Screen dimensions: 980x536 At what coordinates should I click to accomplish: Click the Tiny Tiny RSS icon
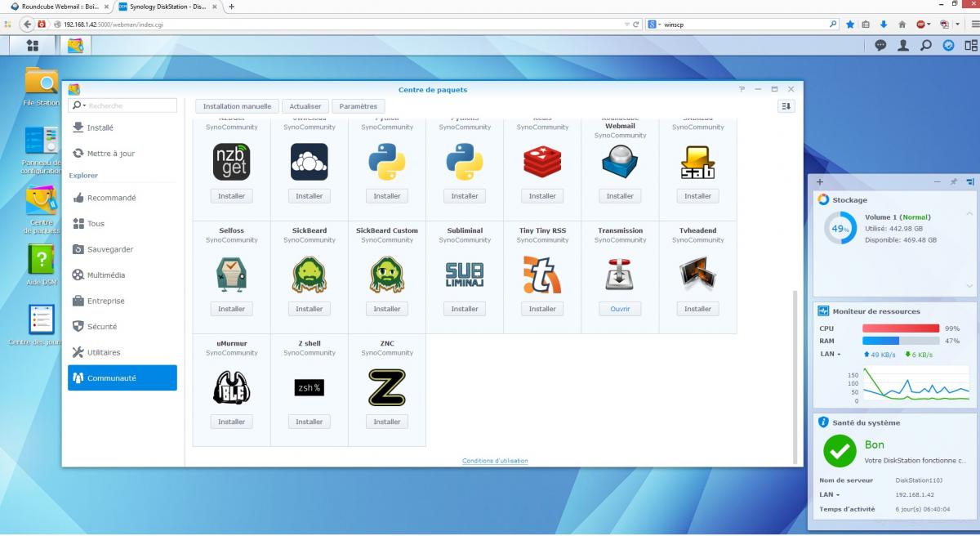(542, 275)
